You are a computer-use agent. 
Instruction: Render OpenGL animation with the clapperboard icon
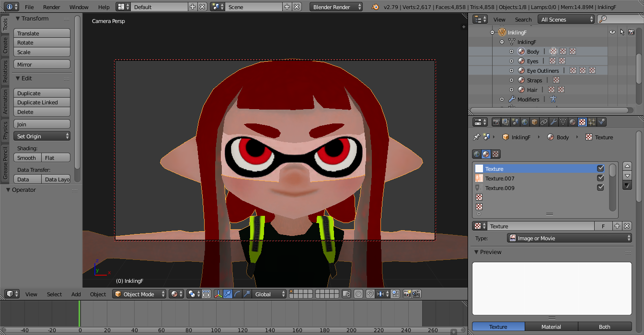(417, 294)
